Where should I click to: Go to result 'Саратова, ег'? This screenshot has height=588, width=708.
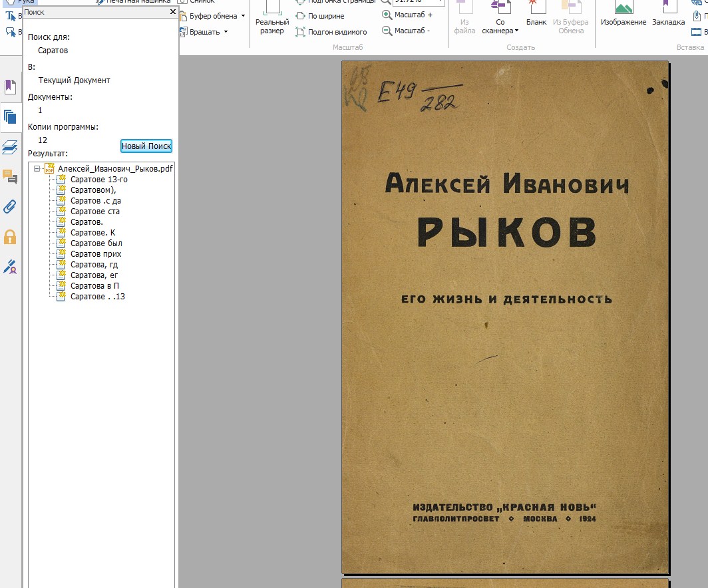94,275
